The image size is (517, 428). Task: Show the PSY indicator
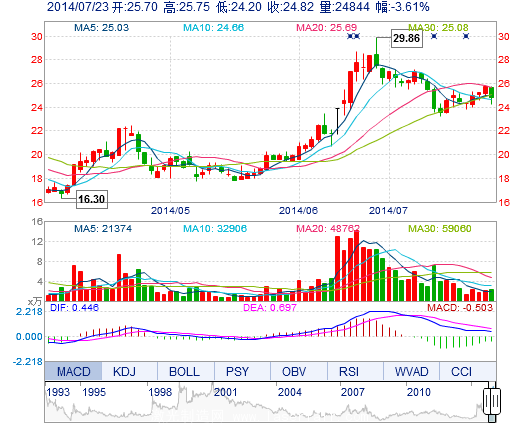237,371
